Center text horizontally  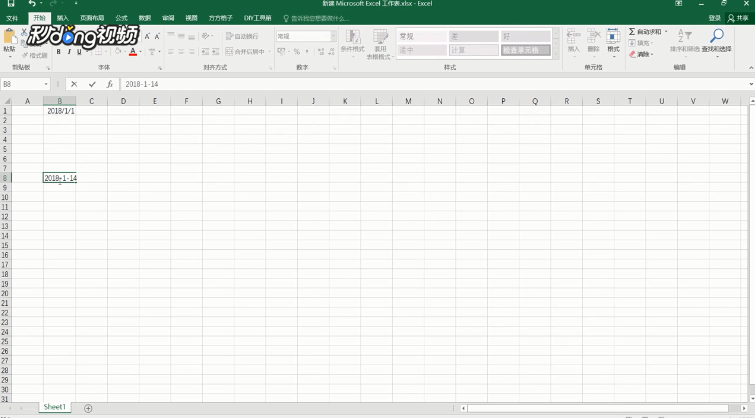pos(181,52)
